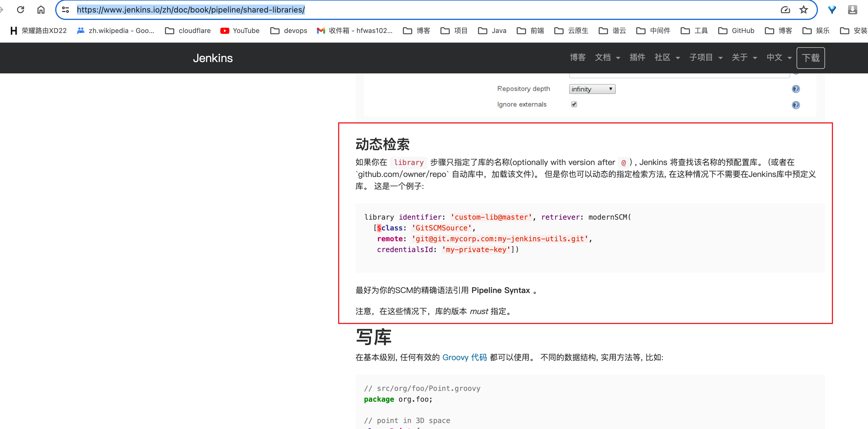Click the src/org/foo/Point.groovy comment
This screenshot has width=868, height=429.
[422, 388]
